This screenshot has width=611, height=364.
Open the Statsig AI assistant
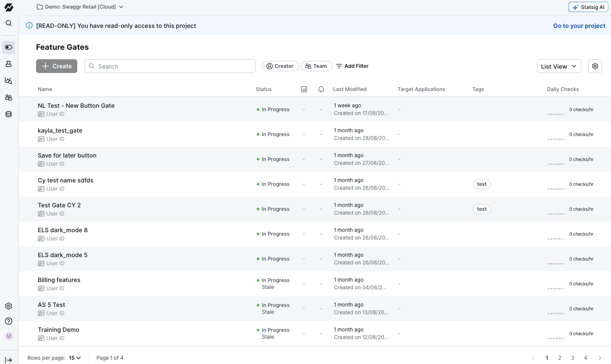pyautogui.click(x=588, y=7)
